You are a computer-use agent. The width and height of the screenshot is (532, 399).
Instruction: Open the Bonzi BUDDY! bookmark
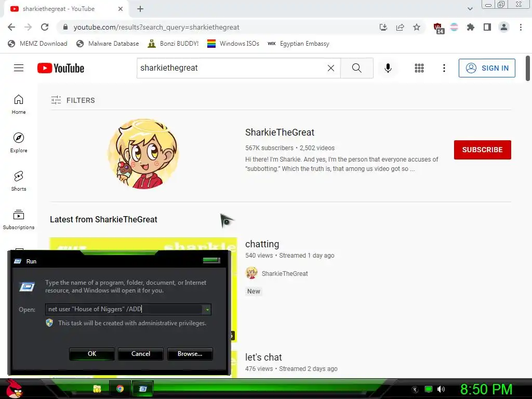tap(173, 44)
